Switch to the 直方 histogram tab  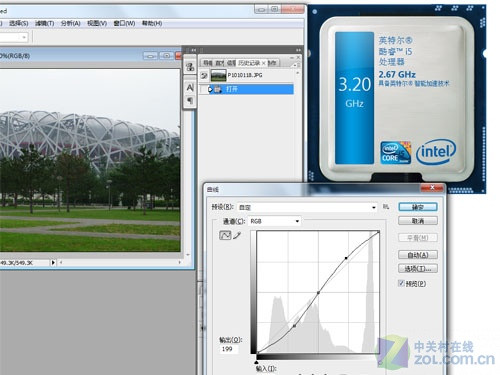tap(219, 63)
